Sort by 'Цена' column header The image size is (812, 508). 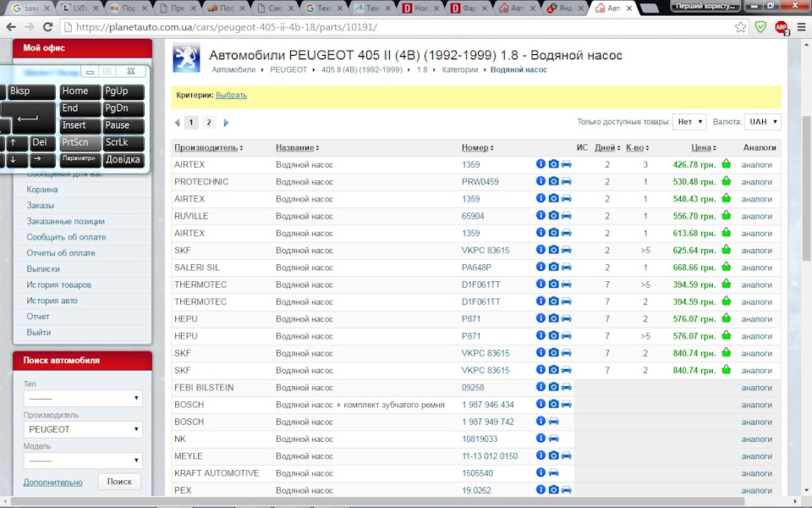coord(703,147)
